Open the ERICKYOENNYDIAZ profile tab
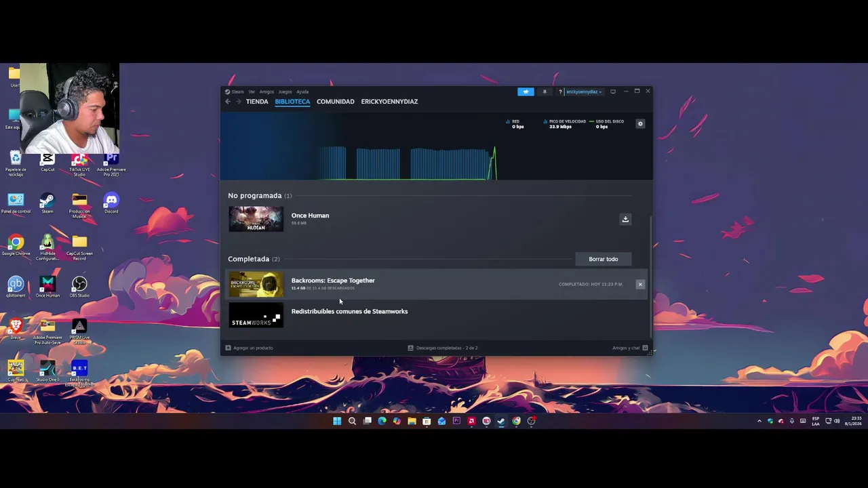 389,102
